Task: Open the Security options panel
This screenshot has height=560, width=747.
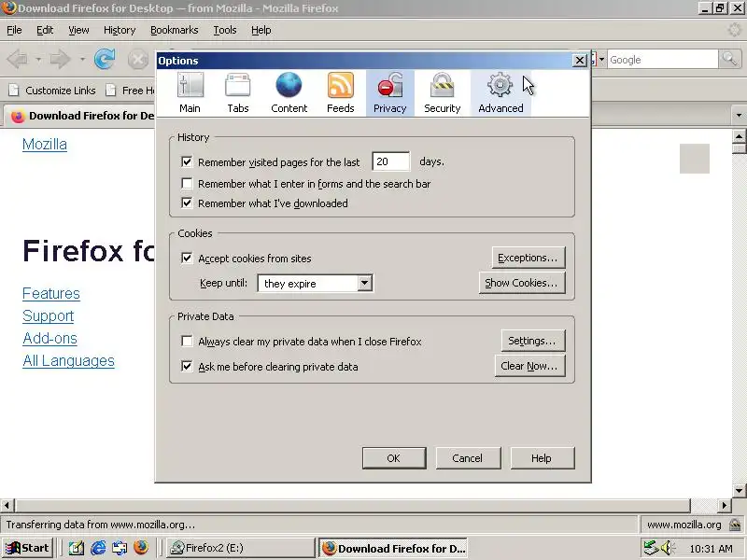Action: (x=442, y=93)
